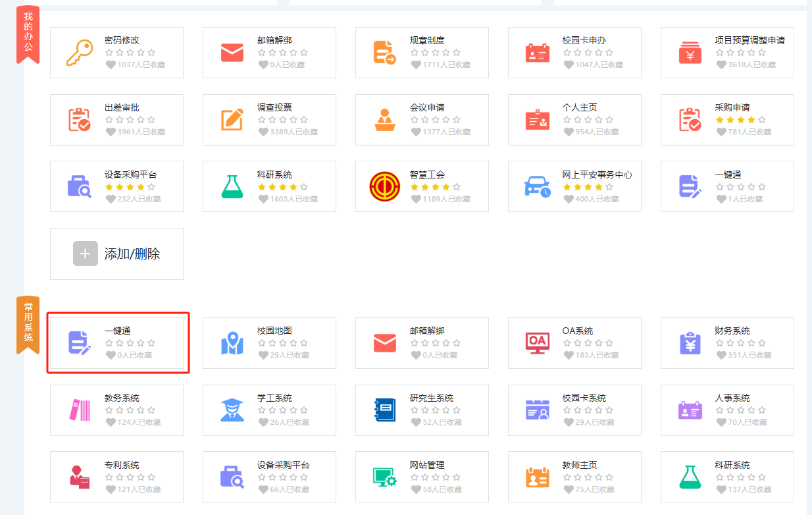This screenshot has width=812, height=515.
Task: Open the 科研系统 flask icon in 我的办公
Action: coord(232,186)
